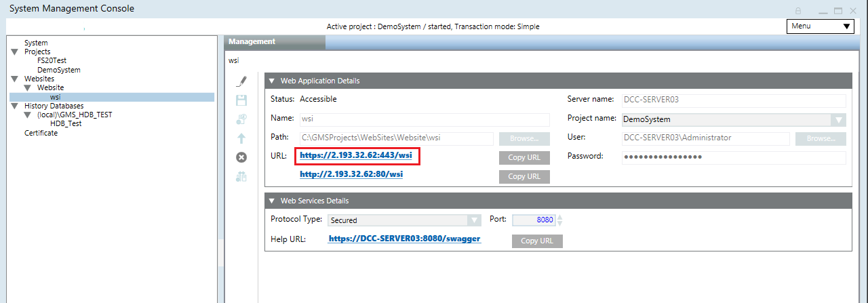
Task: Click the third icon below Save
Action: coord(241,119)
